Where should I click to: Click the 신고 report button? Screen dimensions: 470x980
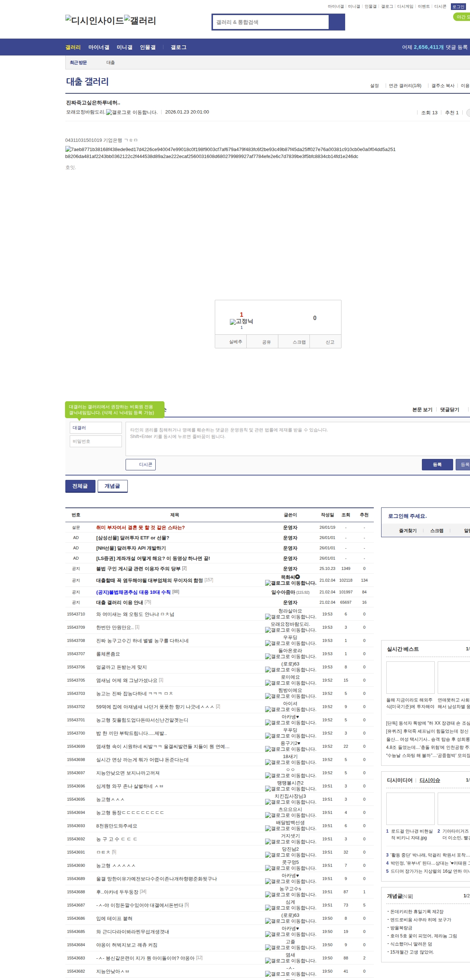click(330, 342)
